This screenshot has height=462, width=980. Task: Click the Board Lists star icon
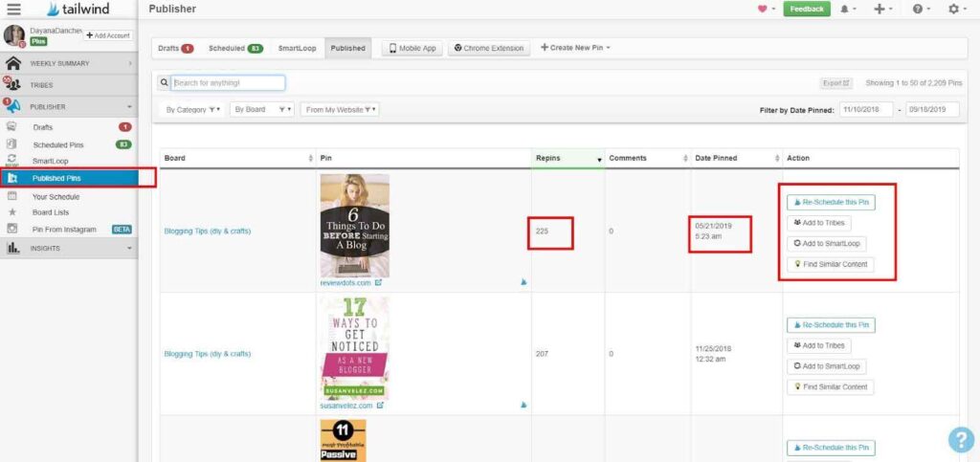tap(11, 212)
